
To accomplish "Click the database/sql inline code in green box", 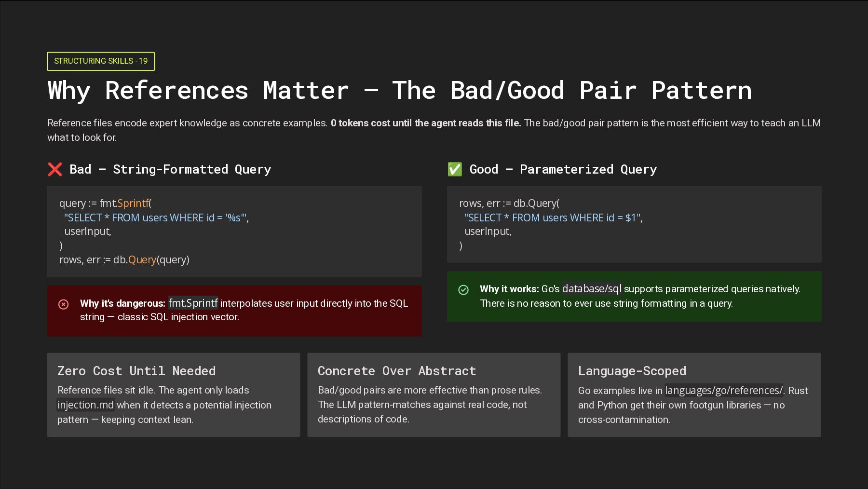I will [592, 289].
